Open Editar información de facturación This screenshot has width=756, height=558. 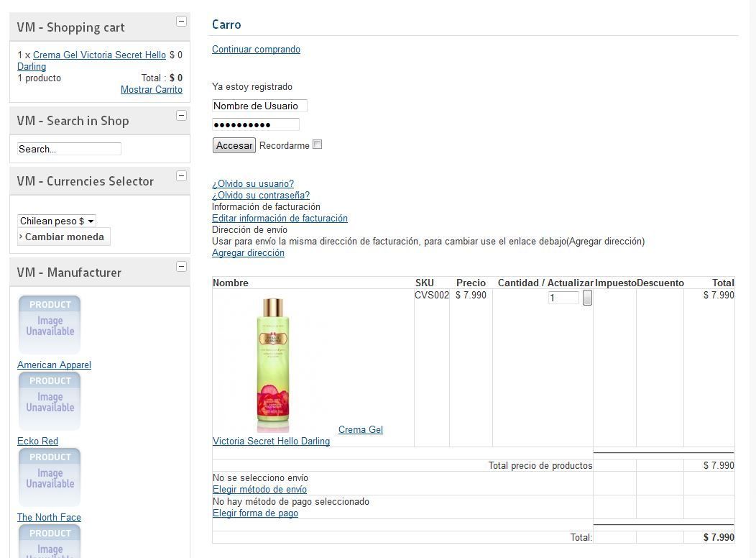[x=280, y=219]
